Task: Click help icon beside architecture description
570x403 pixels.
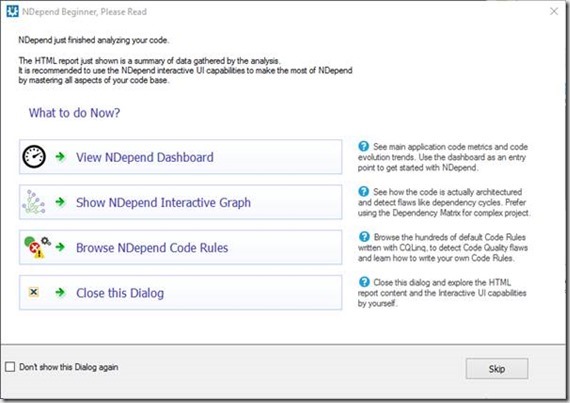Action: click(x=363, y=191)
